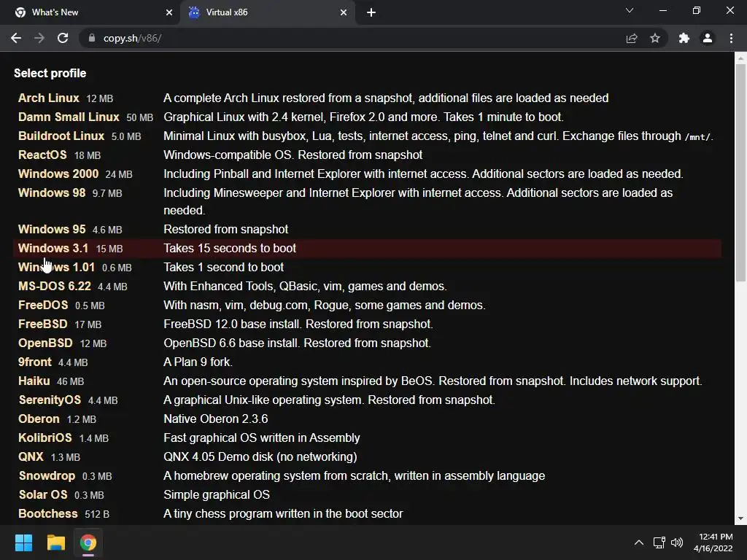The height and width of the screenshot is (560, 747).
Task: Click the scrollbar up arrow
Action: pyautogui.click(x=740, y=58)
